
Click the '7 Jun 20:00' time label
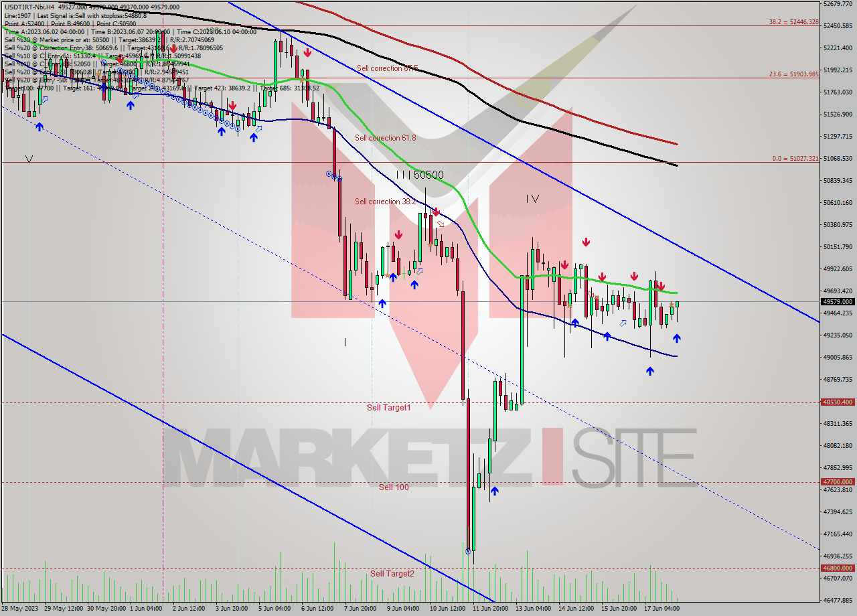pos(360,609)
